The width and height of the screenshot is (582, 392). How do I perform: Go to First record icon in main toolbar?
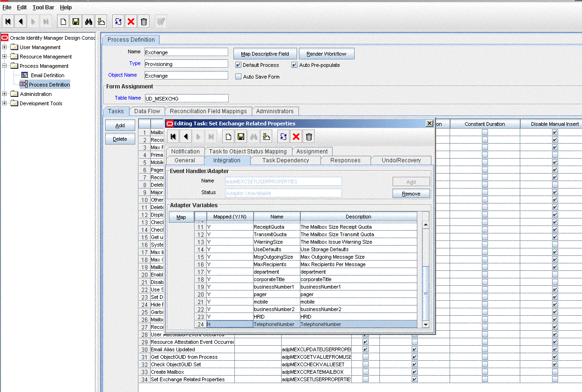tap(8, 22)
